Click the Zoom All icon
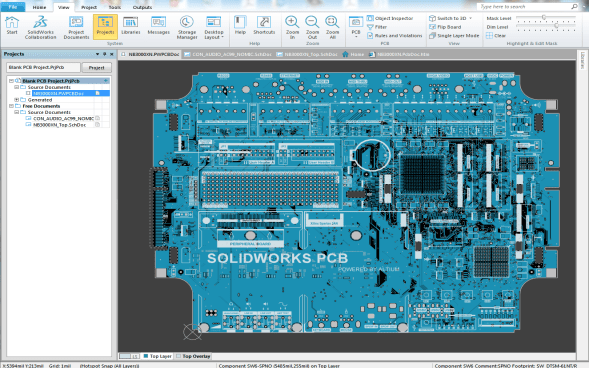The height and width of the screenshot is (368, 589). [x=332, y=27]
